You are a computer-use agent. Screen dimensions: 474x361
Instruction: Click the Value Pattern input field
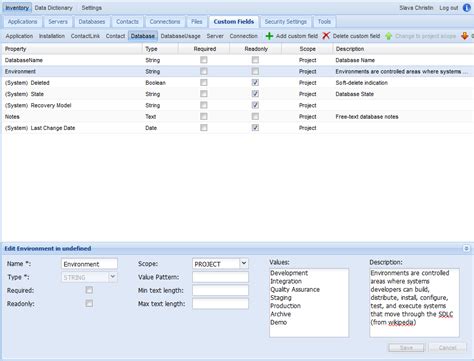(x=220, y=277)
